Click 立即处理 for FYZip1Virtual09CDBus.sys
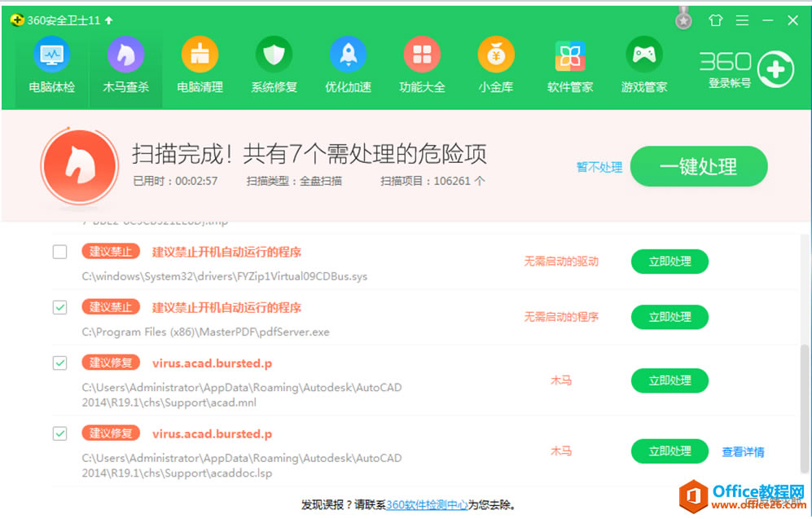 point(669,262)
